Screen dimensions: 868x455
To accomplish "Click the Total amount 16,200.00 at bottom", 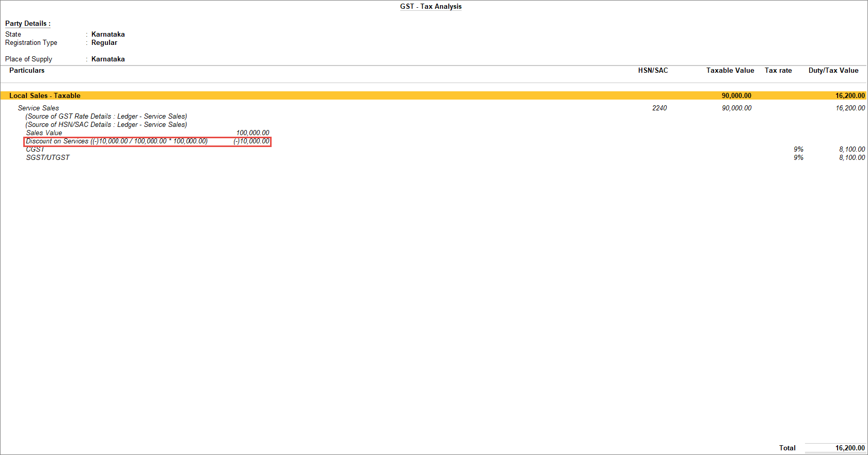I will (x=850, y=448).
